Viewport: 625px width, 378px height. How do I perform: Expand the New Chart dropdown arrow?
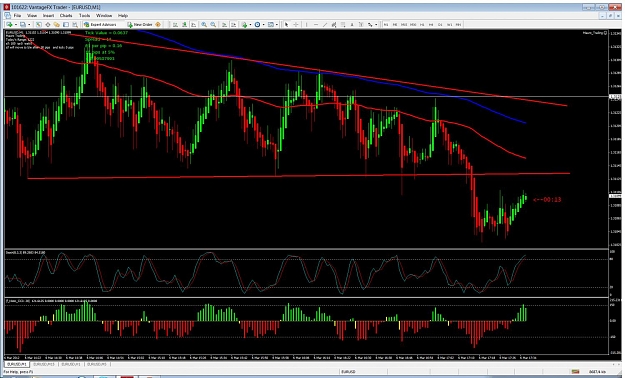16,24
